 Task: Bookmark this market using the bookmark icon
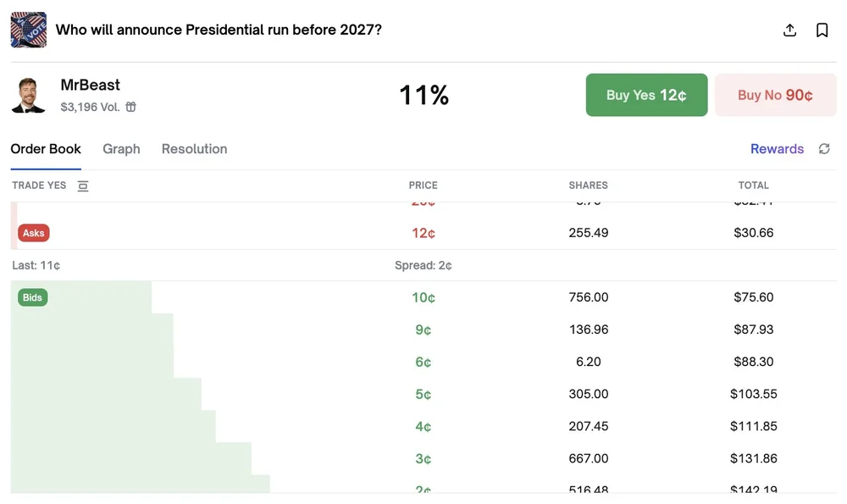(x=822, y=29)
